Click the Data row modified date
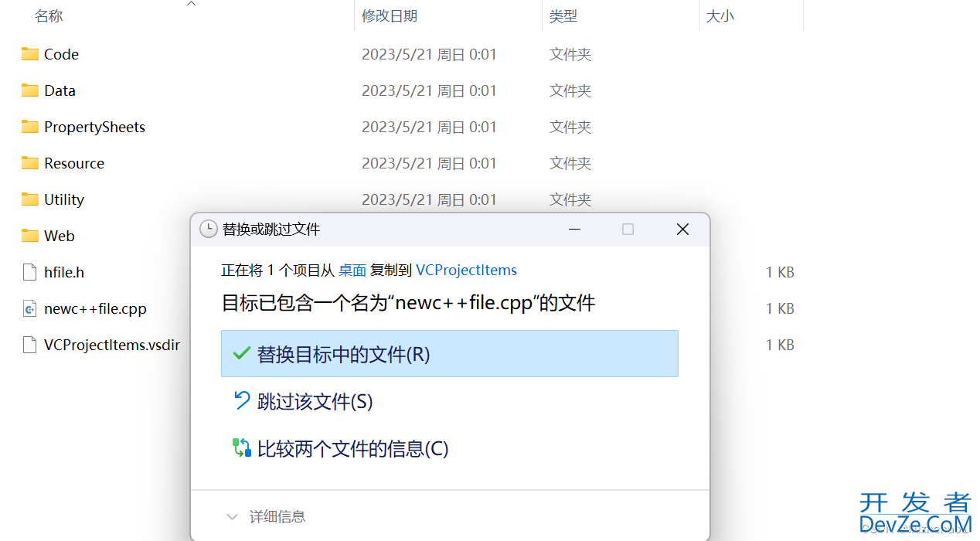Image resolution: width=980 pixels, height=541 pixels. click(x=429, y=90)
